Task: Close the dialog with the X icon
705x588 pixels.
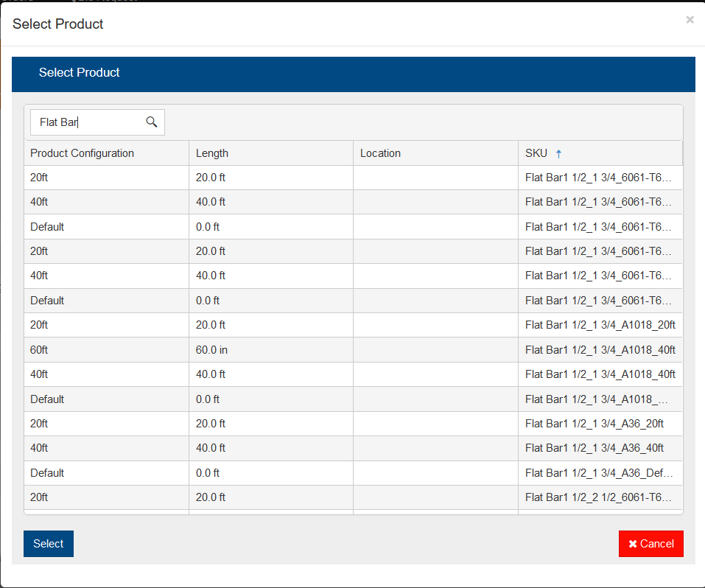Action: 690,20
